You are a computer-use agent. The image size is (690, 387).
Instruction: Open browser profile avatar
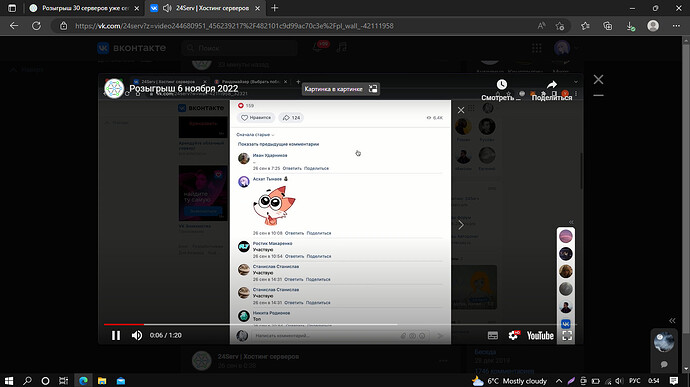click(653, 26)
